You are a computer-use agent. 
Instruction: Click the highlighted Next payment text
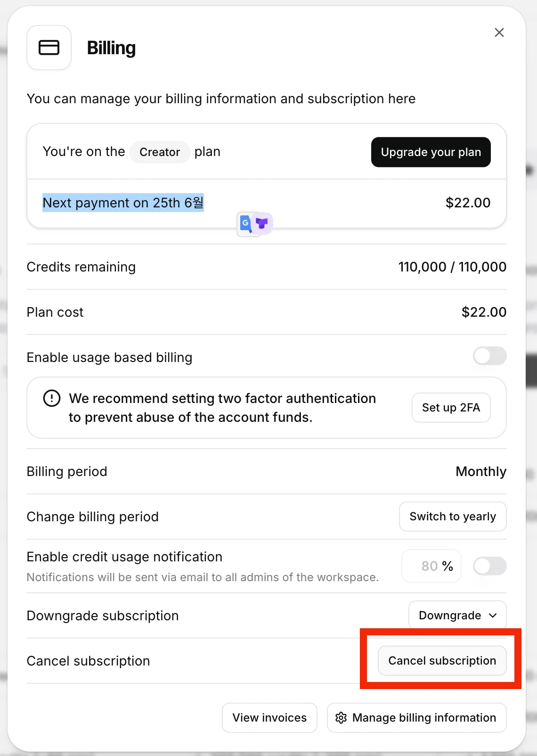click(x=123, y=203)
